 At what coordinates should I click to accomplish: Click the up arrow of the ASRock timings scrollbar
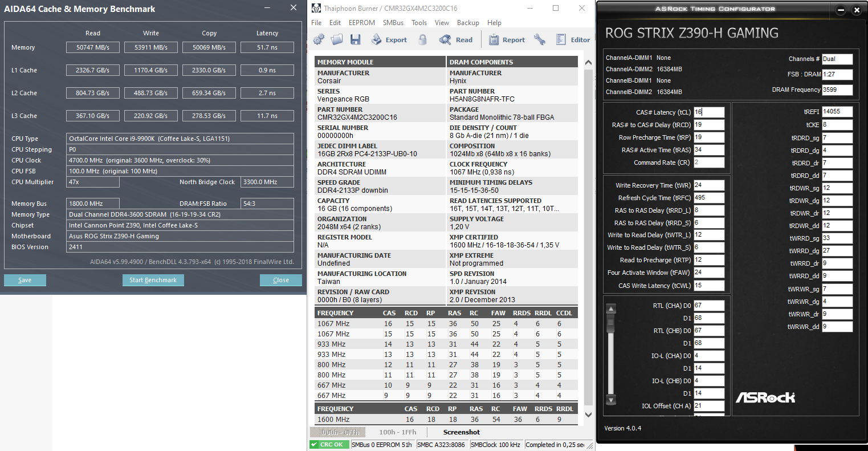[611, 309]
